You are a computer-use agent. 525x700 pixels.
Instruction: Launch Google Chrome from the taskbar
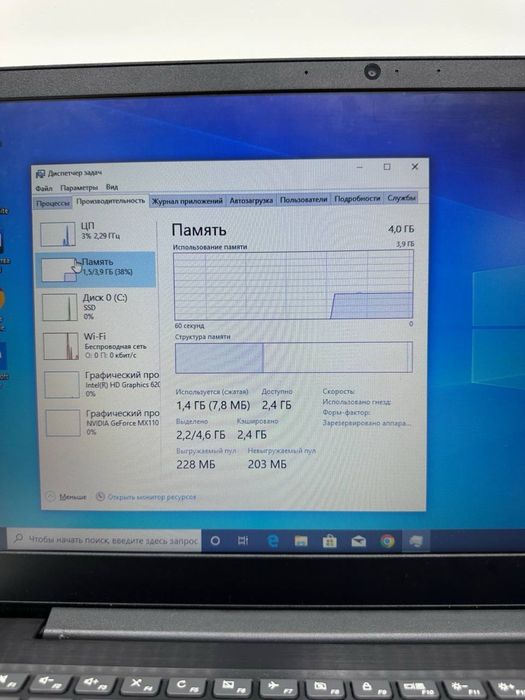click(388, 541)
